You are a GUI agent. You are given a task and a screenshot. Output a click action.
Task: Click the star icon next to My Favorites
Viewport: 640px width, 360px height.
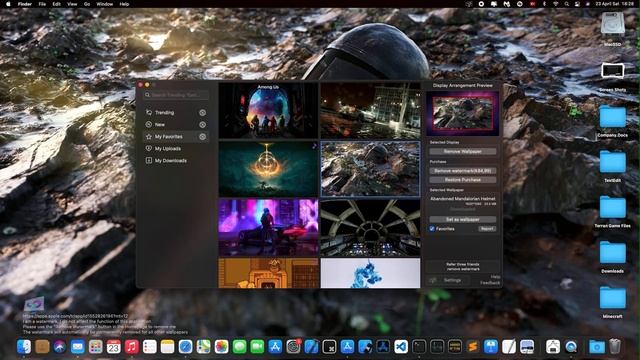tap(149, 136)
